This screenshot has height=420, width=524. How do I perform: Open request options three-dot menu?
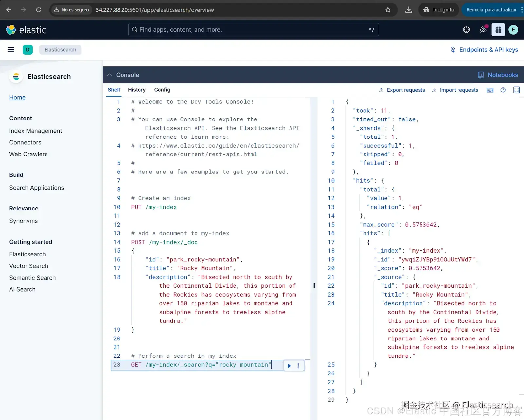[298, 366]
